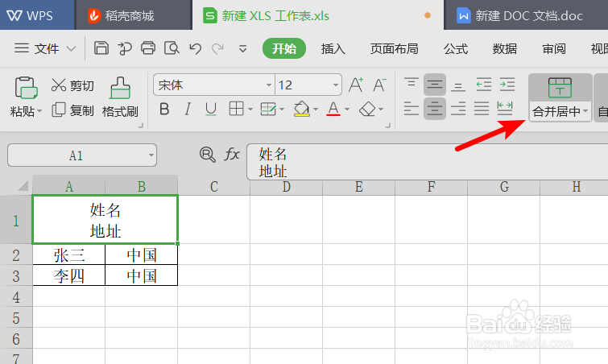Toggle horizontal center alignment
Screen dimensions: 608x364
435,109
